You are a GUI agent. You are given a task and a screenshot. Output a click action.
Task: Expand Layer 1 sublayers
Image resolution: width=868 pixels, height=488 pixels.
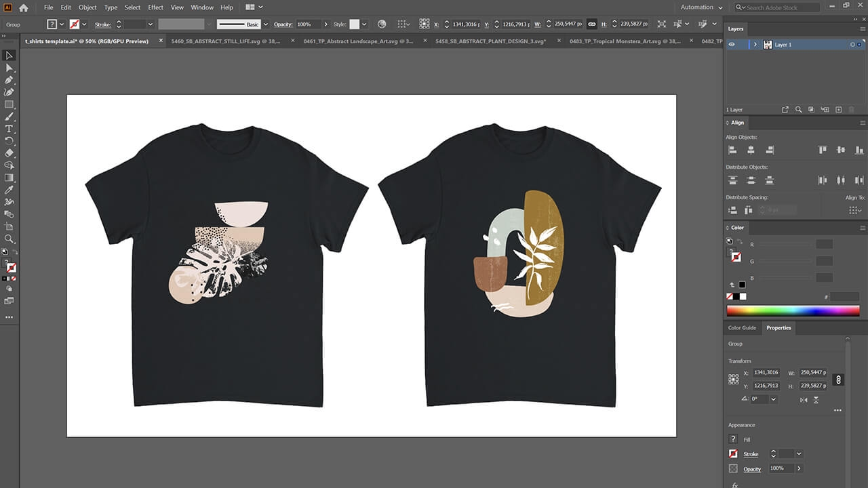click(755, 45)
